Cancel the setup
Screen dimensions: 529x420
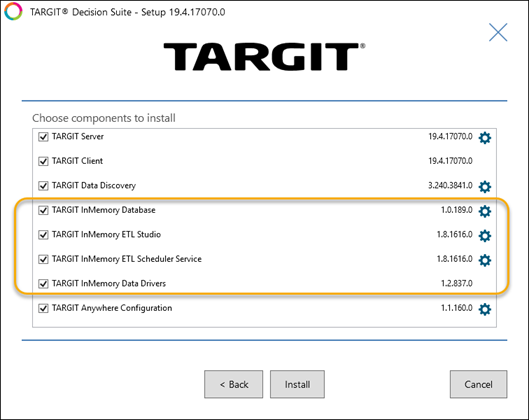478,384
